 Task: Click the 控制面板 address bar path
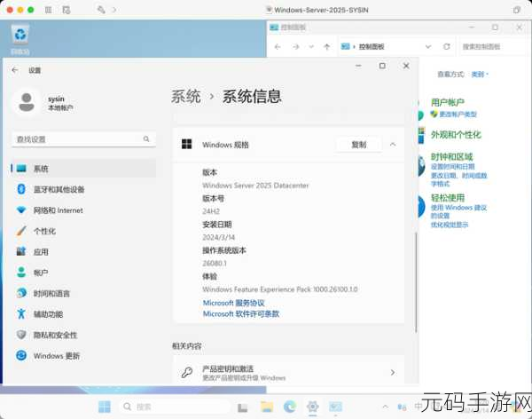[x=372, y=46]
